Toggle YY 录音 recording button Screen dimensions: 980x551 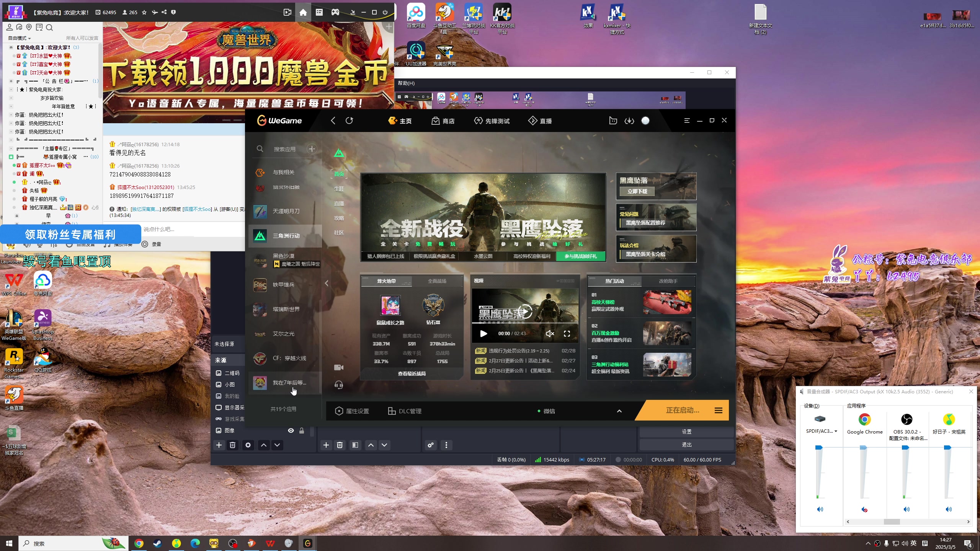(x=152, y=244)
